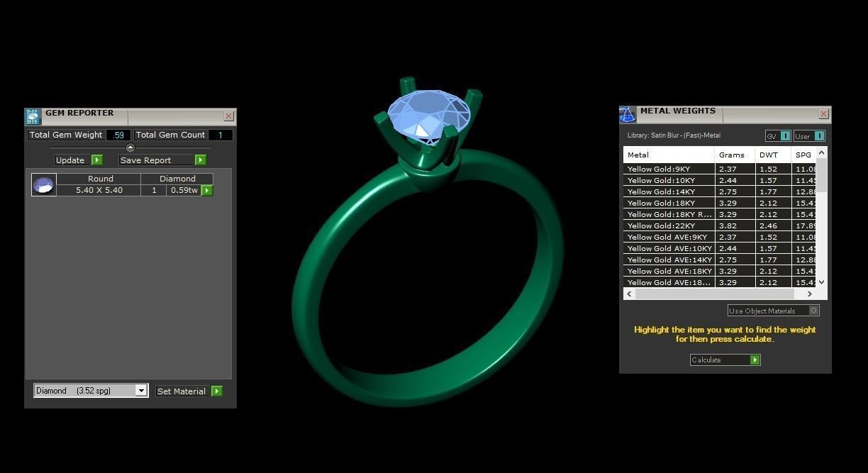Click the SPG column header
This screenshot has width=868, height=473.
tap(803, 155)
